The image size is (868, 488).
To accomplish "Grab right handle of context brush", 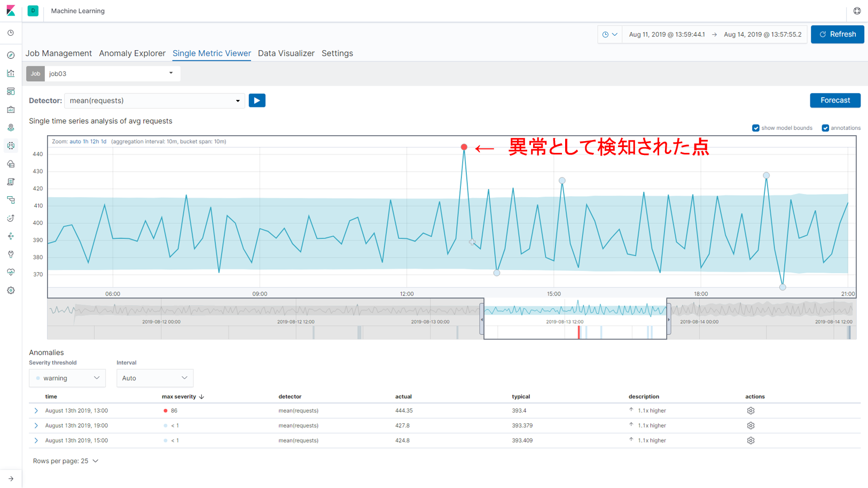I will tap(669, 320).
